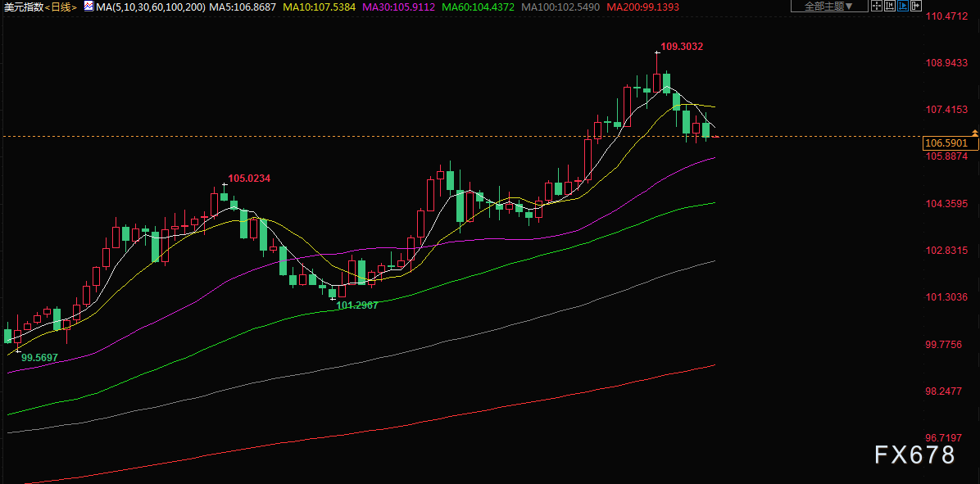Toggle the blue highlighted play-axis icon
This screenshot has width=980, height=484.
(902, 6)
